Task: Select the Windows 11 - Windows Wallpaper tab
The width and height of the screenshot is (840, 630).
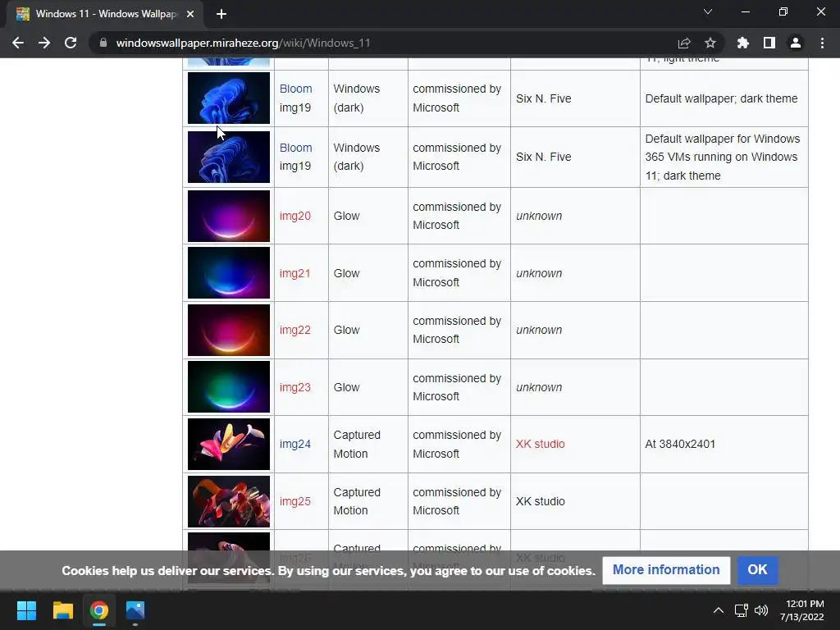Action: (x=104, y=14)
